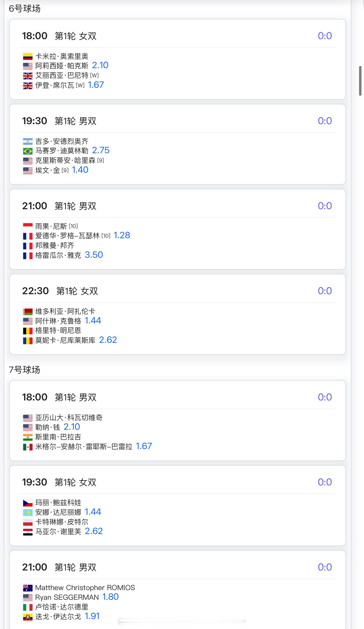Image resolution: width=364 pixels, height=629 pixels.
Task: Select odds 3.50 for 格雷瓜尔·雅克 pair
Action: (94, 255)
